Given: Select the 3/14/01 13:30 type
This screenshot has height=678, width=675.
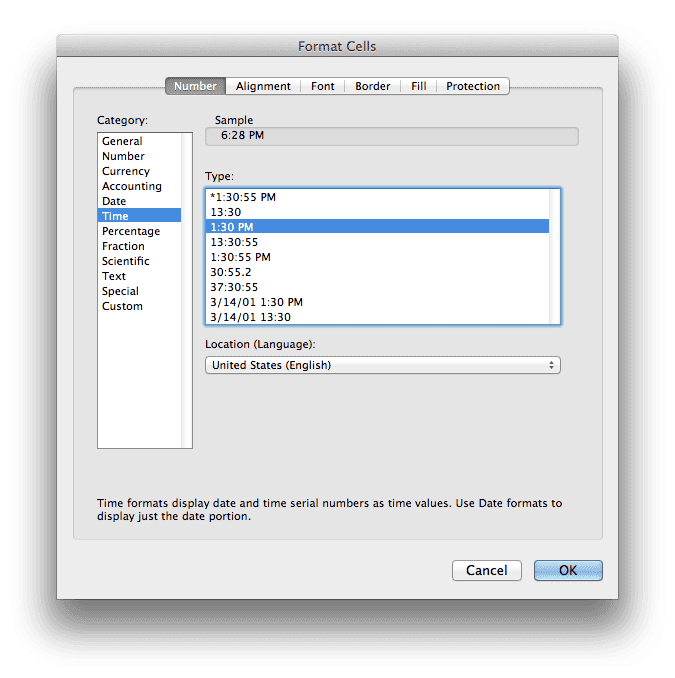Looking at the screenshot, I should (x=377, y=317).
